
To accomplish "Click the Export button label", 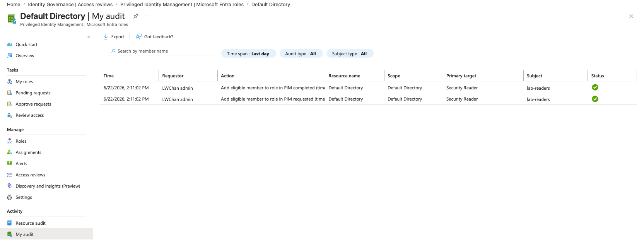I will pos(118,37).
